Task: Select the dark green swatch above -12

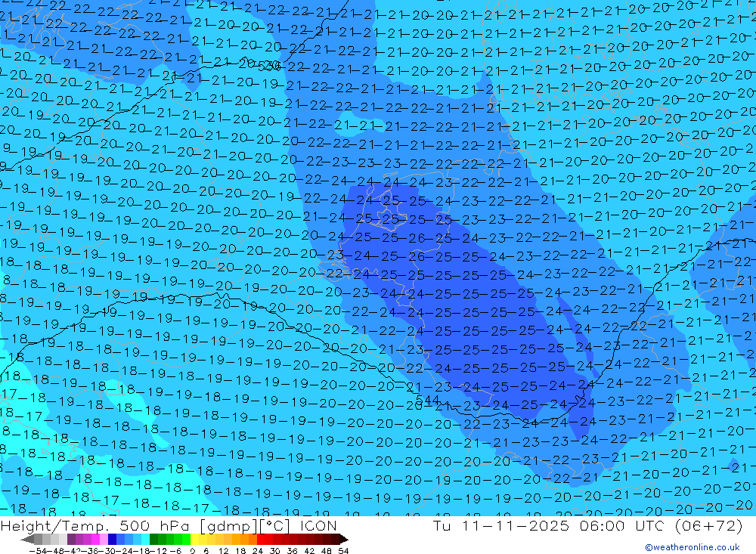Action: pyautogui.click(x=153, y=540)
